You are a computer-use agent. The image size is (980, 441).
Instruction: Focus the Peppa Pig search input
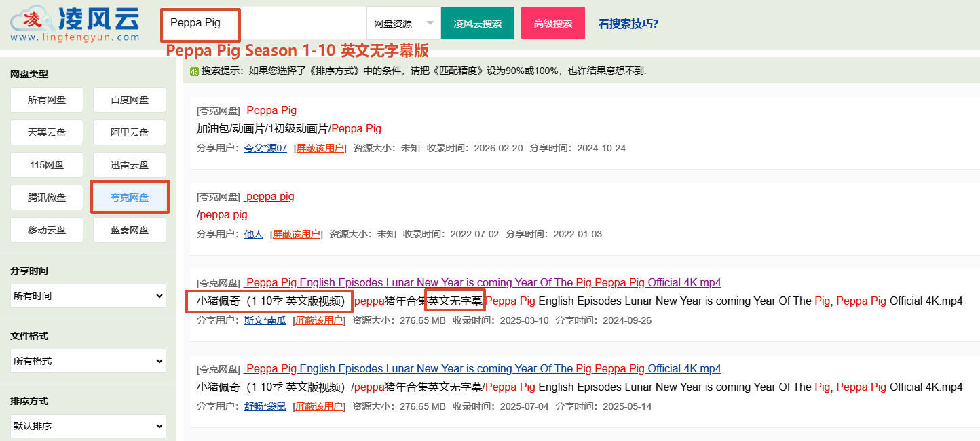point(263,23)
